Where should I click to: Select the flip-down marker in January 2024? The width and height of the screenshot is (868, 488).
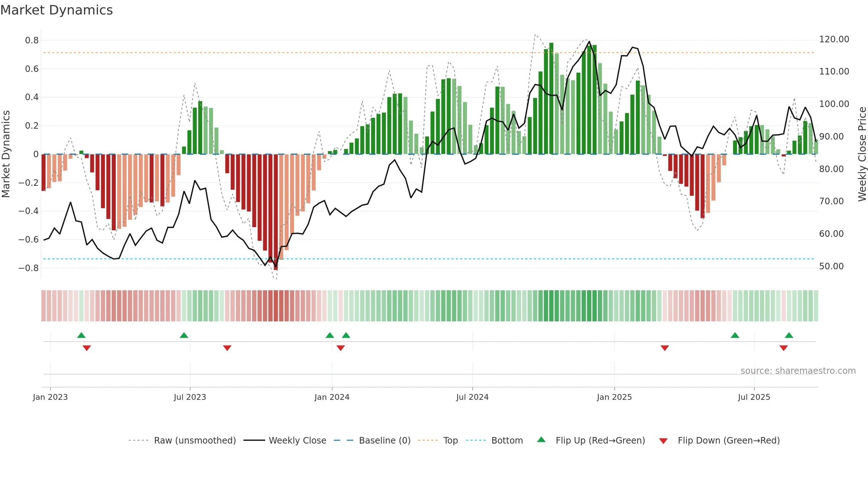(x=341, y=348)
